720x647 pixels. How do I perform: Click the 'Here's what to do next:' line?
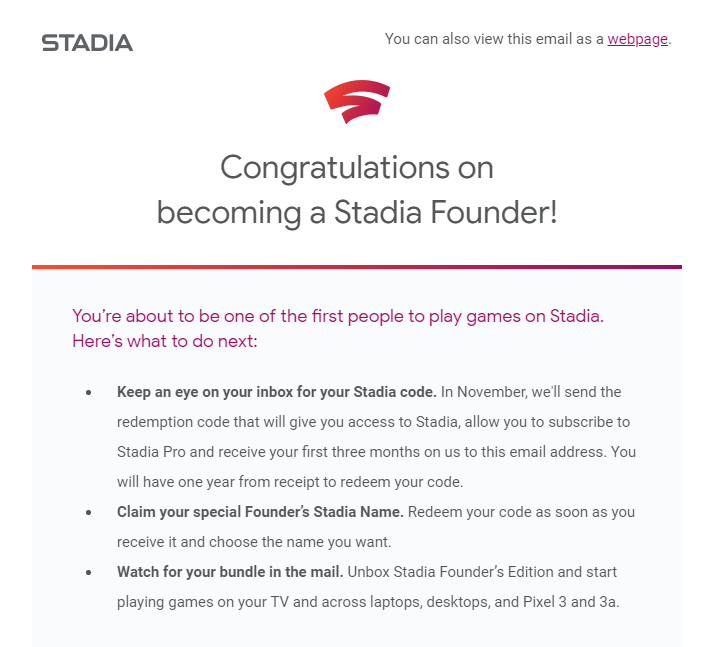tap(165, 341)
